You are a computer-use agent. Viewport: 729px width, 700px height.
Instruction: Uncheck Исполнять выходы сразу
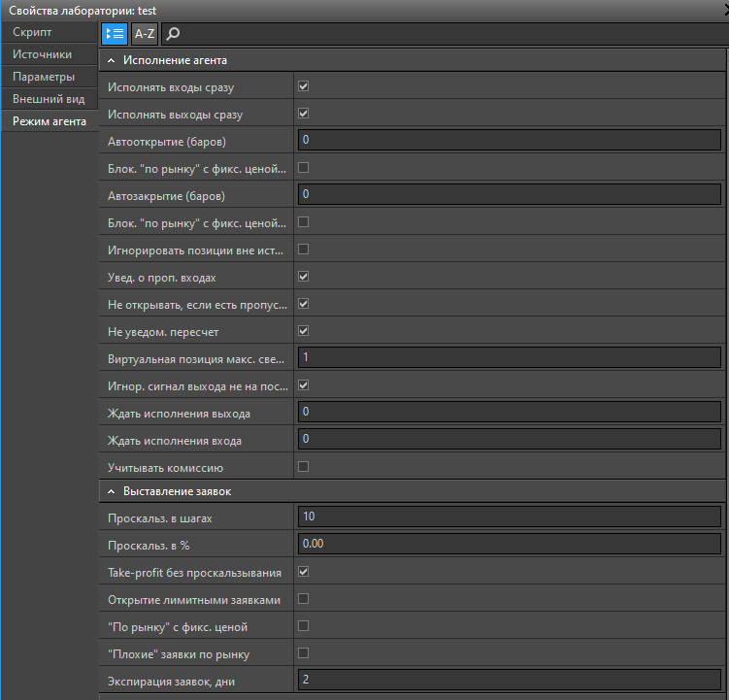pyautogui.click(x=304, y=113)
